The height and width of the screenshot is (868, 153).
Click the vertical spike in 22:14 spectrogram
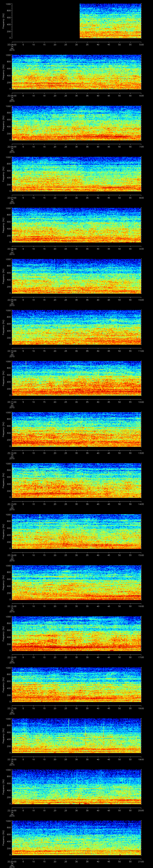tap(40, 521)
